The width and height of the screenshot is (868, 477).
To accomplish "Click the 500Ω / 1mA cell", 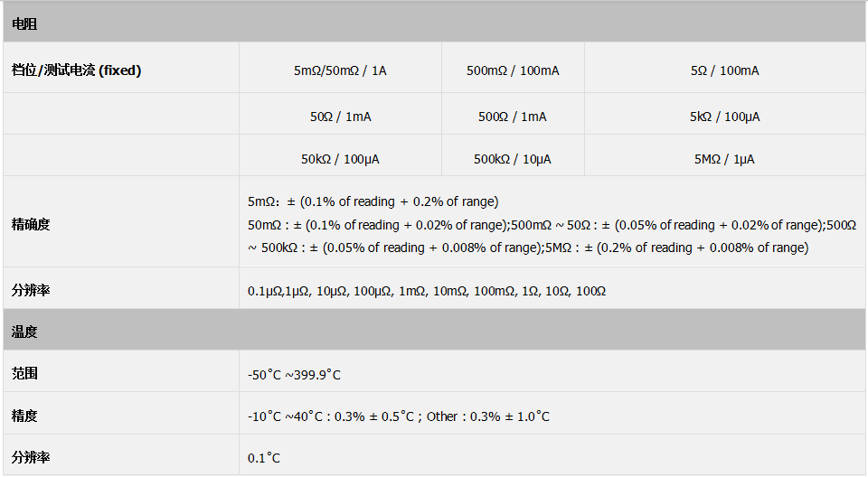I will [513, 117].
